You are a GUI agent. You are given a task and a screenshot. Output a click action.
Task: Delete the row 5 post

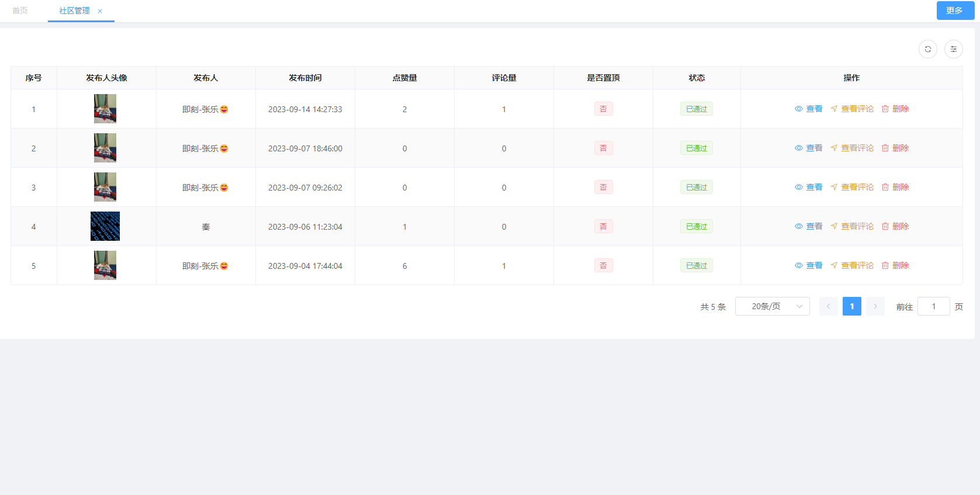pyautogui.click(x=895, y=265)
